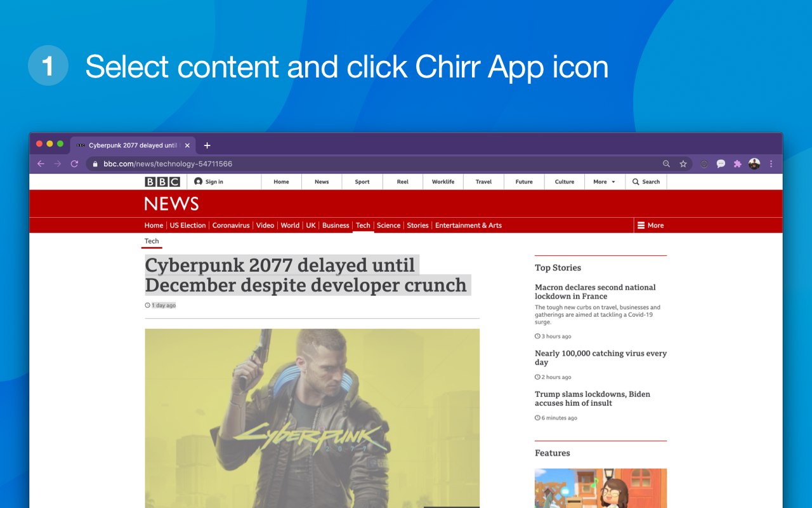
Task: Click the zoom magnifier icon in address bar
Action: tap(666, 164)
